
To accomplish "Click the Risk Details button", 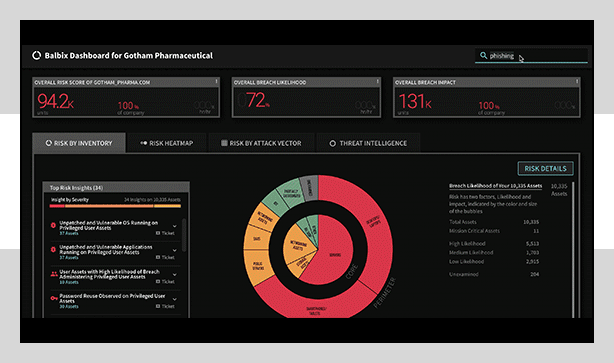I will (545, 168).
